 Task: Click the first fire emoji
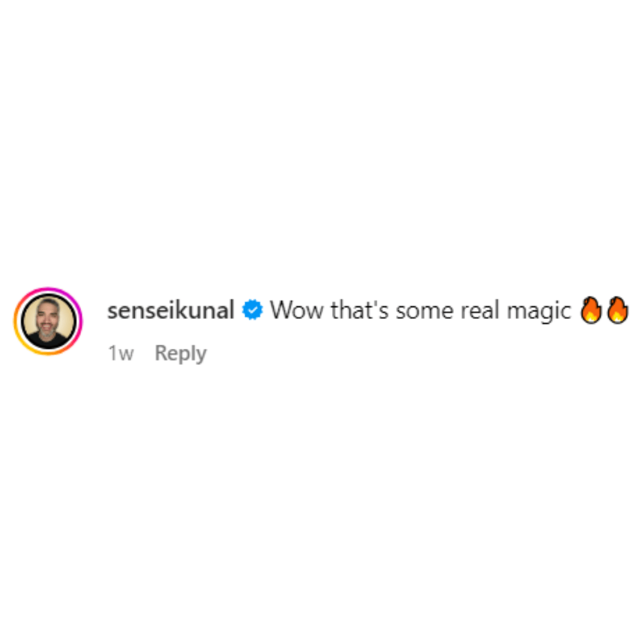[590, 310]
